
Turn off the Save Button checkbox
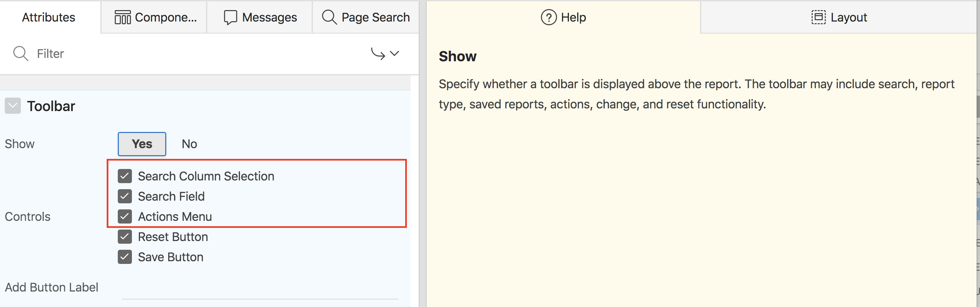click(125, 257)
